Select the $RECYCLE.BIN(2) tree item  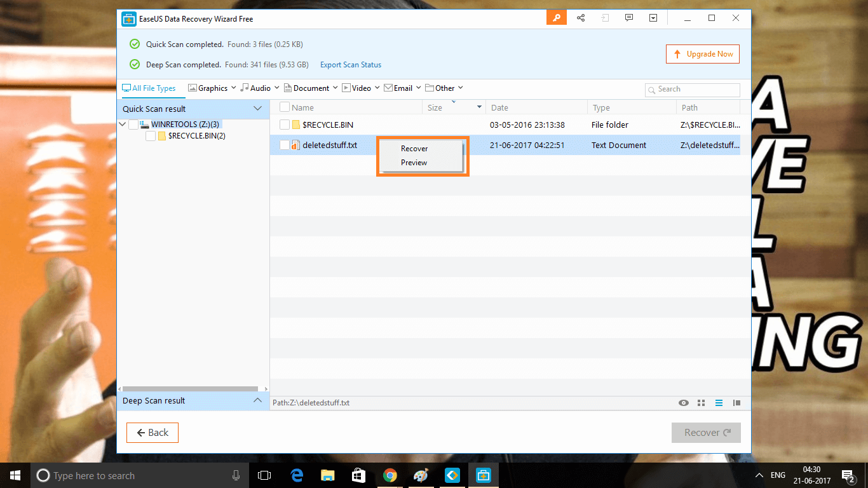tap(196, 136)
